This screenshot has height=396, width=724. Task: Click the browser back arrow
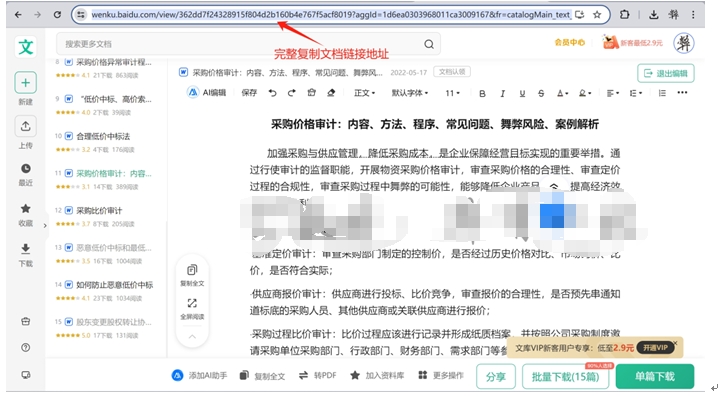pyautogui.click(x=18, y=15)
